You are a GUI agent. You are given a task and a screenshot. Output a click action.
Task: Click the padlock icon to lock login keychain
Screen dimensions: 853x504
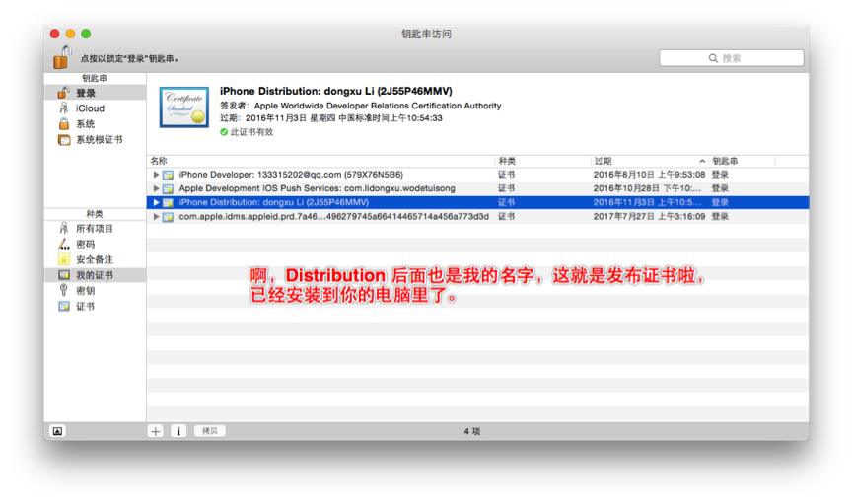click(x=62, y=57)
